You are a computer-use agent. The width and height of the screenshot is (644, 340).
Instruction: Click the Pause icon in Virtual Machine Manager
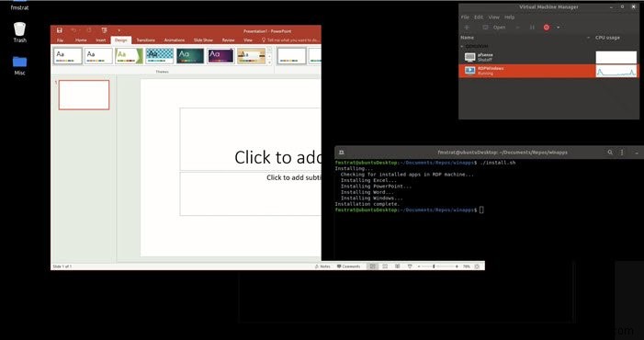click(x=532, y=28)
